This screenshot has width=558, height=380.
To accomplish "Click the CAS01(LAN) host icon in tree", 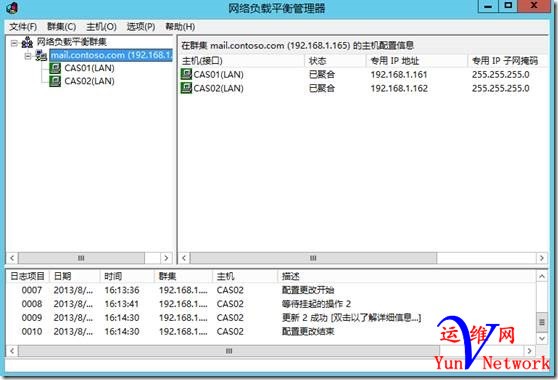I will (x=55, y=68).
